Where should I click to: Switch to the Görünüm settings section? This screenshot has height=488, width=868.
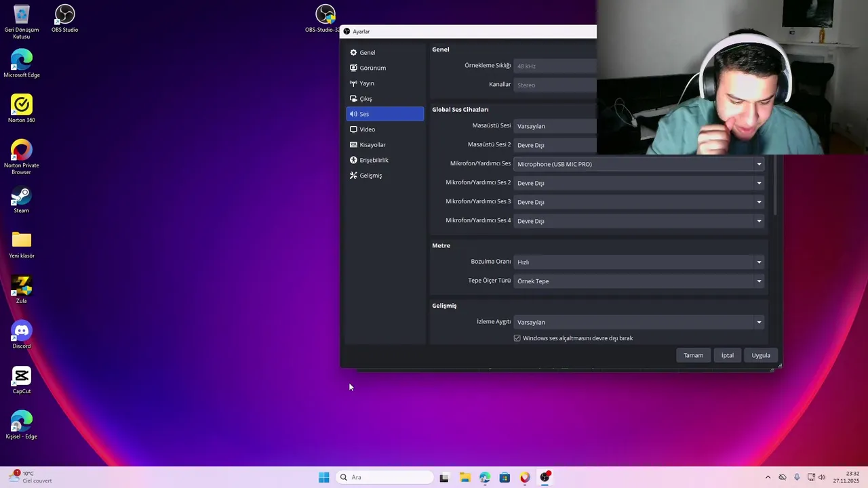(x=384, y=68)
